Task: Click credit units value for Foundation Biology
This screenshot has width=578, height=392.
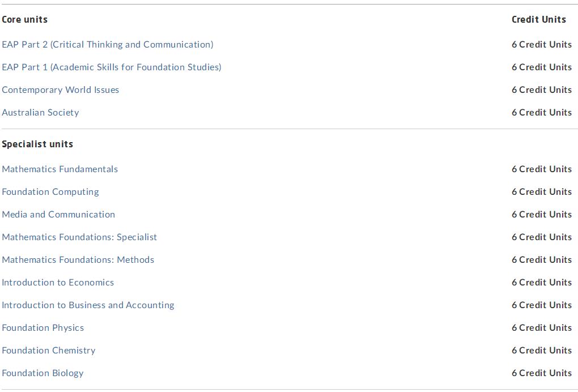Action: point(542,373)
